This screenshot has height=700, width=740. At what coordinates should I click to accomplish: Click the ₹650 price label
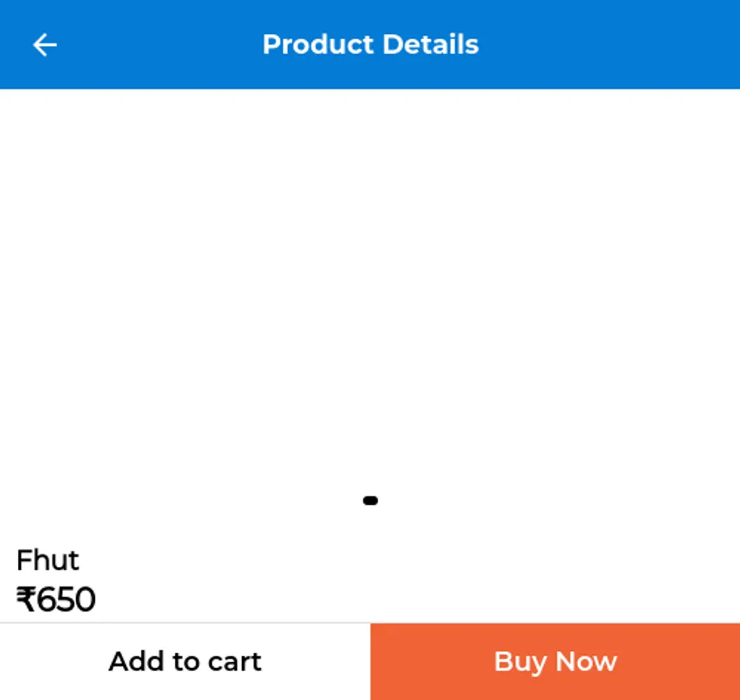(56, 600)
